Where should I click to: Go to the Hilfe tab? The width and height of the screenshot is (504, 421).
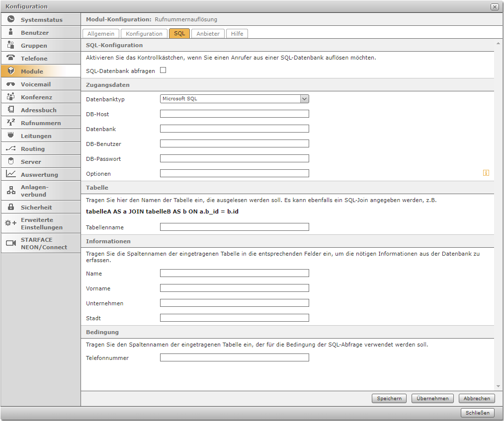coord(237,34)
